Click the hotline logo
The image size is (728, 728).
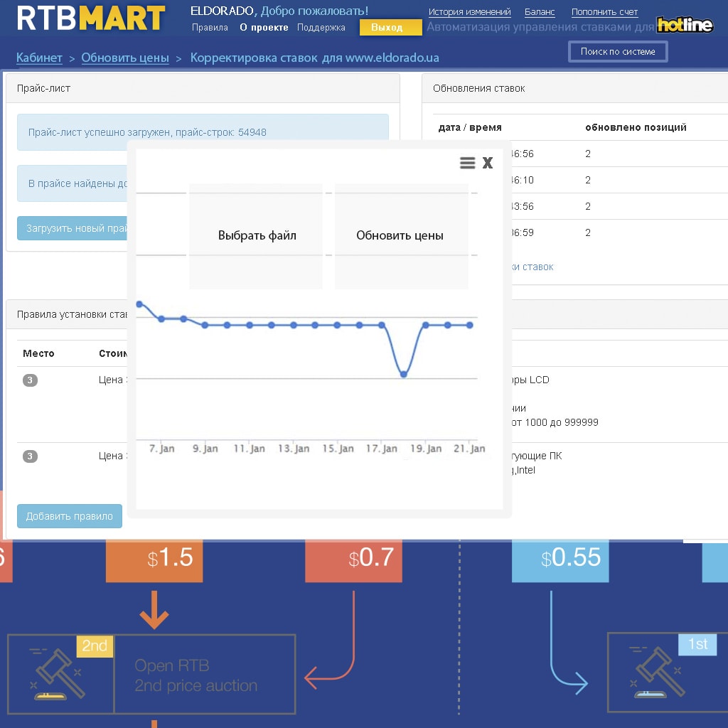[x=685, y=25]
